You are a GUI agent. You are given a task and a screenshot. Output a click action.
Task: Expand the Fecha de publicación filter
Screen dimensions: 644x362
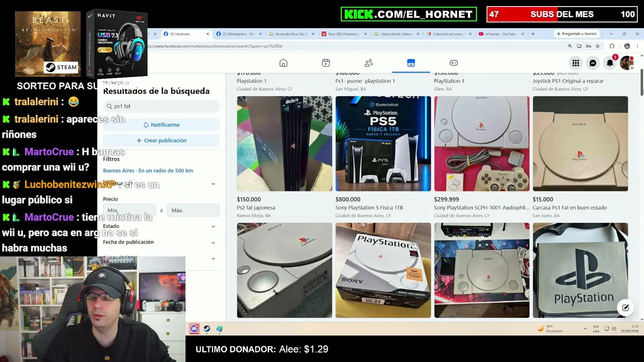click(213, 242)
